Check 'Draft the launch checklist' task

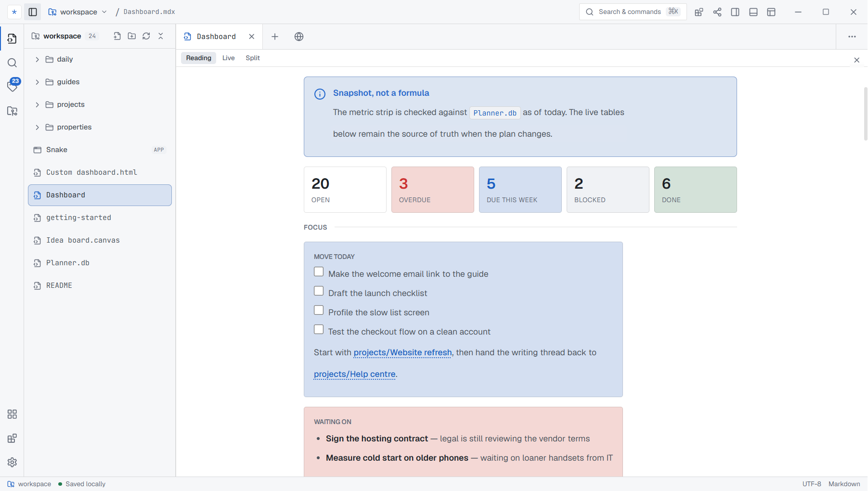(x=319, y=291)
